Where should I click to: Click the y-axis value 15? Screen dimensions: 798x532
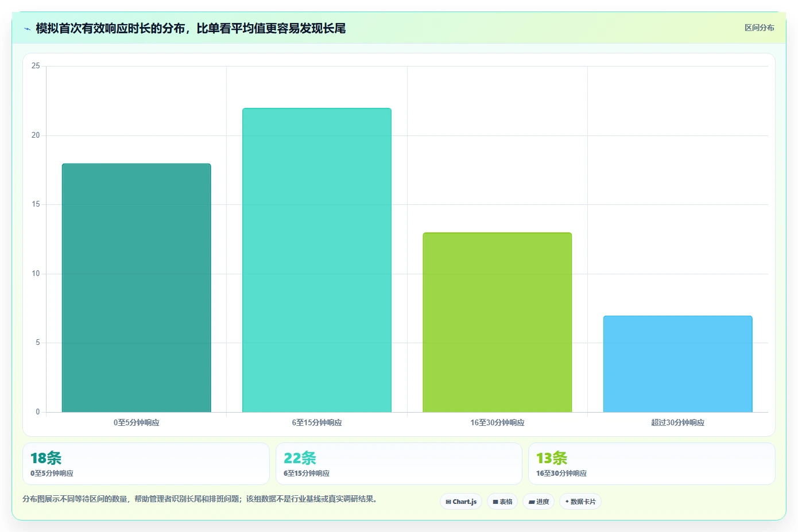tap(36, 204)
